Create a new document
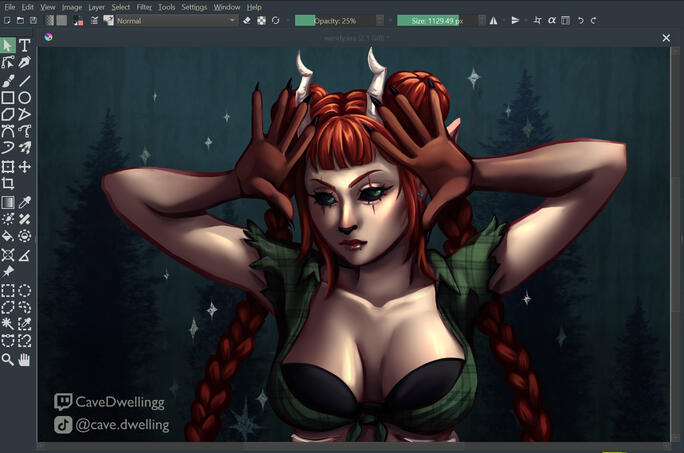This screenshot has height=453, width=684. pos(7,20)
